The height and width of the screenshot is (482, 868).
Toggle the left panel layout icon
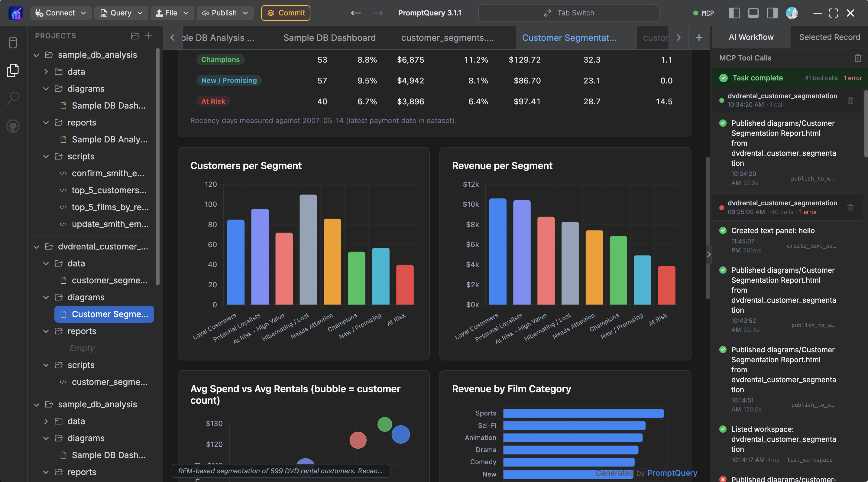click(x=734, y=13)
